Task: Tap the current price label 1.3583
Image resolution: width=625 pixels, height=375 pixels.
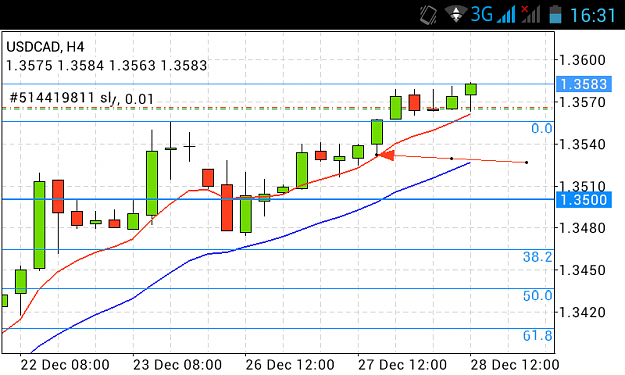Action: [584, 84]
